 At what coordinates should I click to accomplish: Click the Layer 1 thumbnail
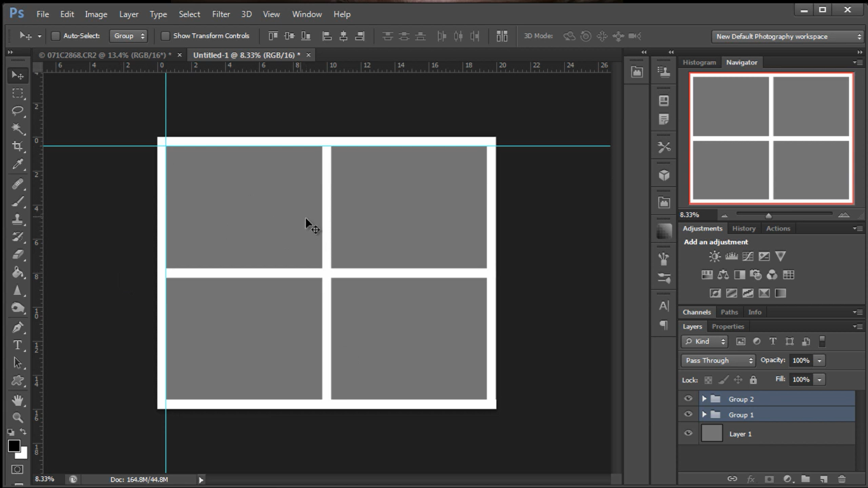pyautogui.click(x=712, y=433)
